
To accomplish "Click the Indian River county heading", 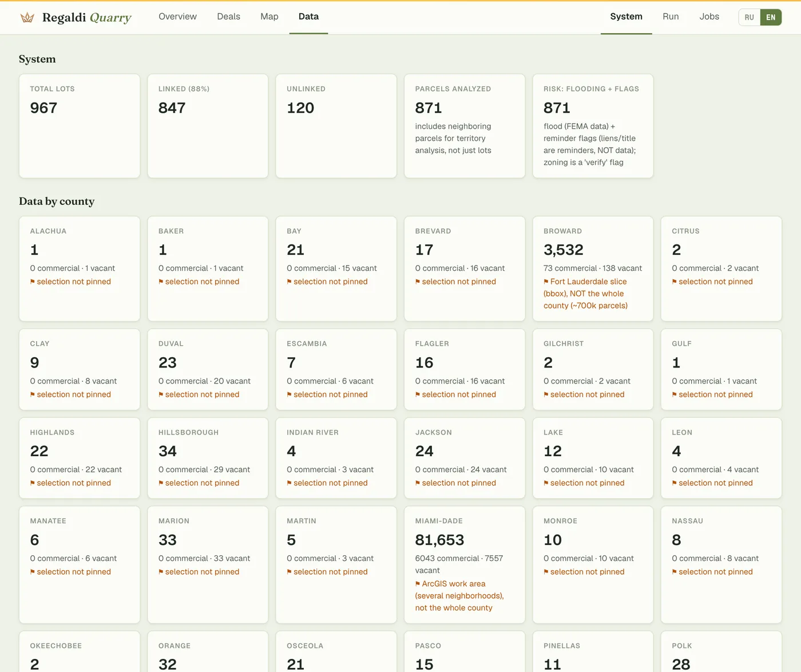I will pos(312,433).
